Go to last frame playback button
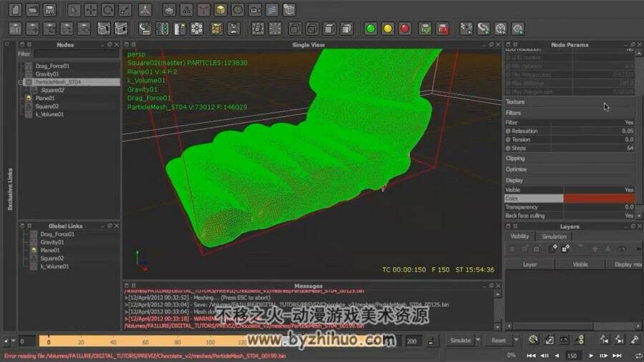The width and height of the screenshot is (644, 362). point(618,356)
